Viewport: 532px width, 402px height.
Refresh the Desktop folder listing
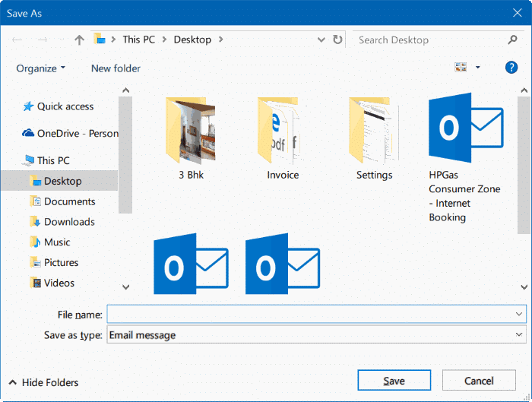click(x=337, y=40)
